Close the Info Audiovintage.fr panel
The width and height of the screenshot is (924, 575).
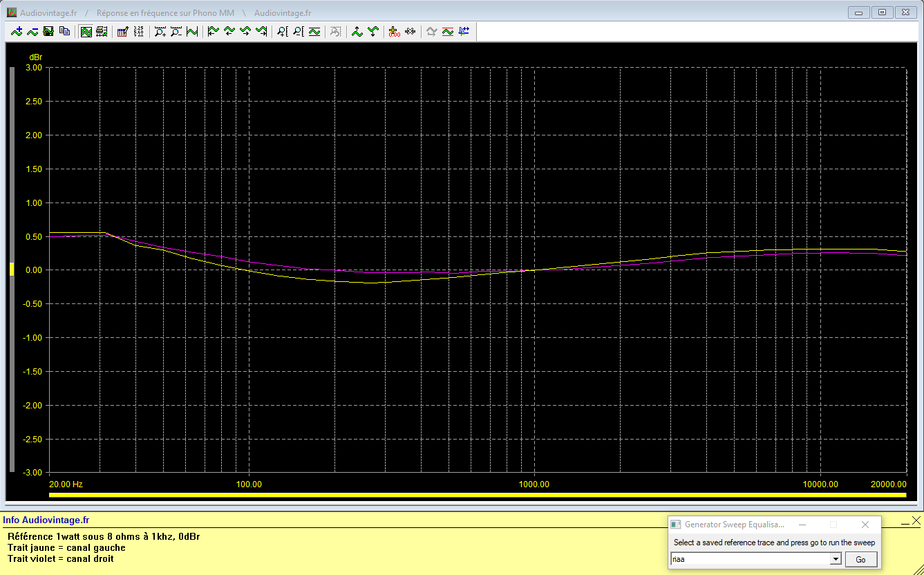[x=916, y=520]
